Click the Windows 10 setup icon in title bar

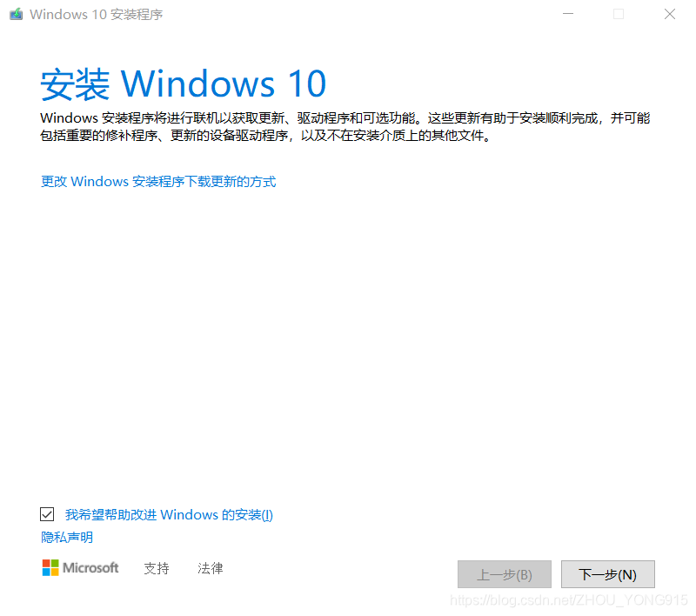tap(17, 14)
